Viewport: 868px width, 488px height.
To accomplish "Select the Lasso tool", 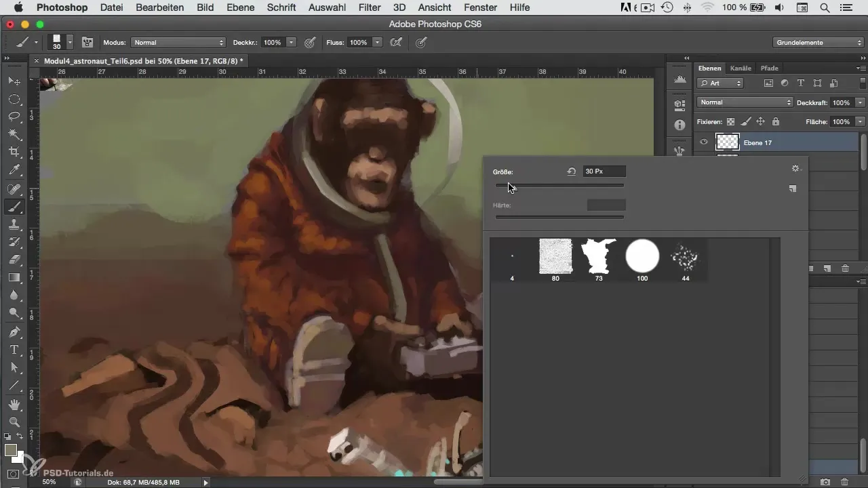I will (14, 117).
